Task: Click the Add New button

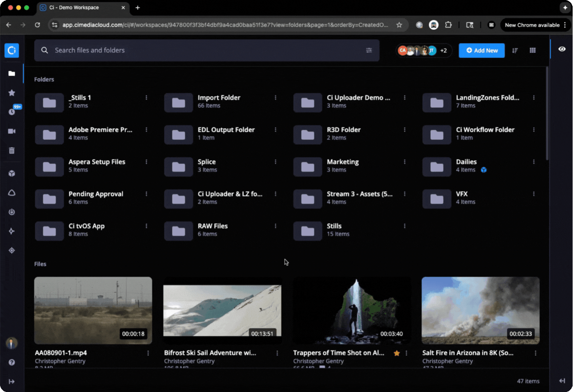Action: (x=482, y=50)
